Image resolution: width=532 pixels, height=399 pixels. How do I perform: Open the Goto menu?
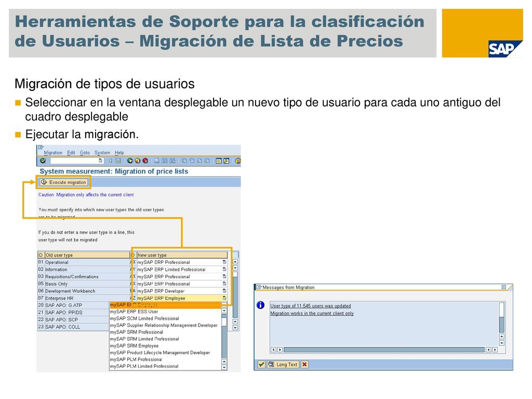click(x=85, y=153)
